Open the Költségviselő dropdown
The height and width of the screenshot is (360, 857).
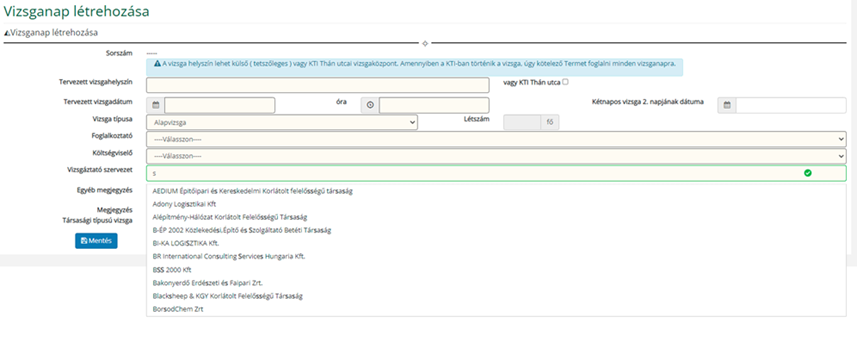tap(496, 156)
